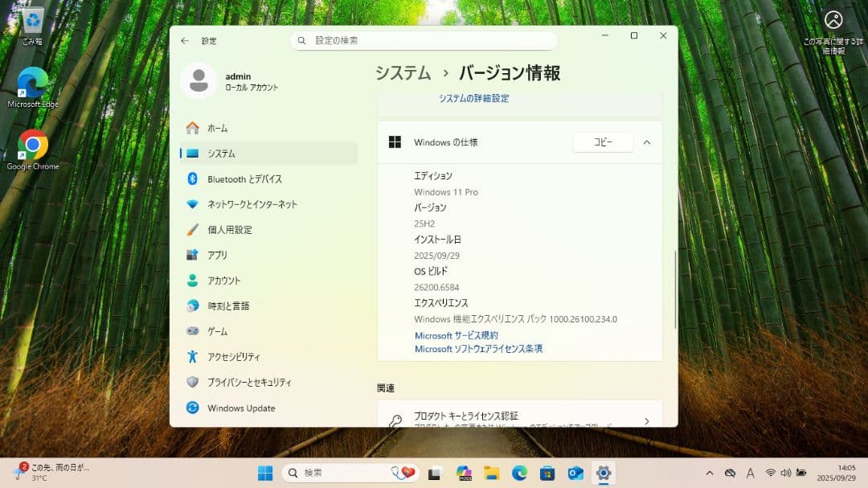Click the コピー button
868x488 pixels.
603,142
